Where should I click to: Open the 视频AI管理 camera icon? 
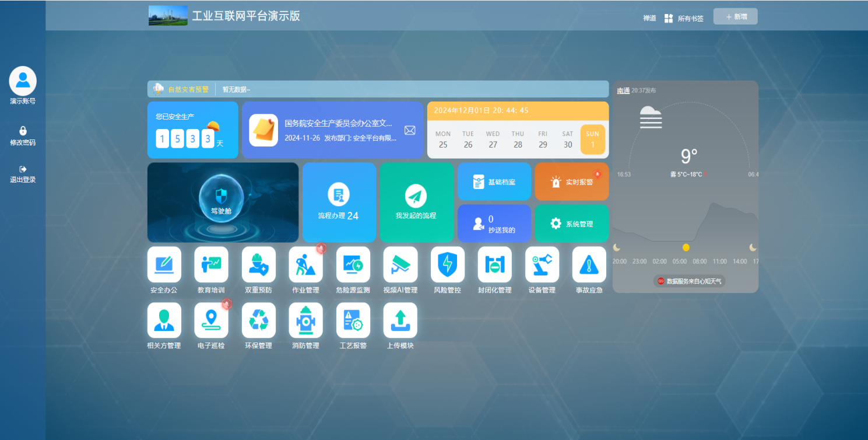coord(400,264)
